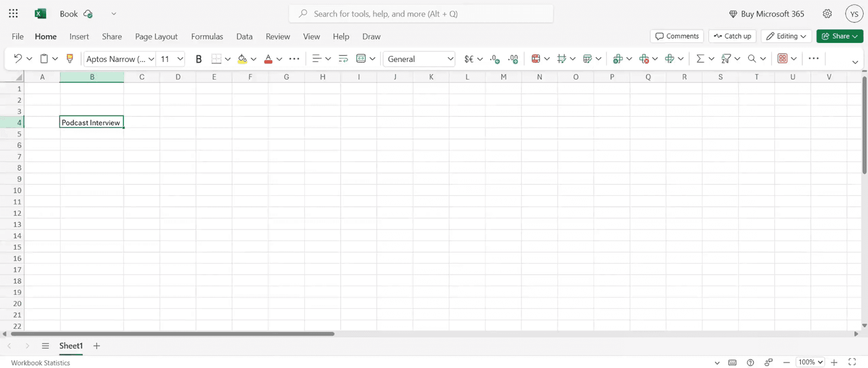868x368 pixels.
Task: Open the General number format dropdown
Action: pyautogui.click(x=419, y=59)
